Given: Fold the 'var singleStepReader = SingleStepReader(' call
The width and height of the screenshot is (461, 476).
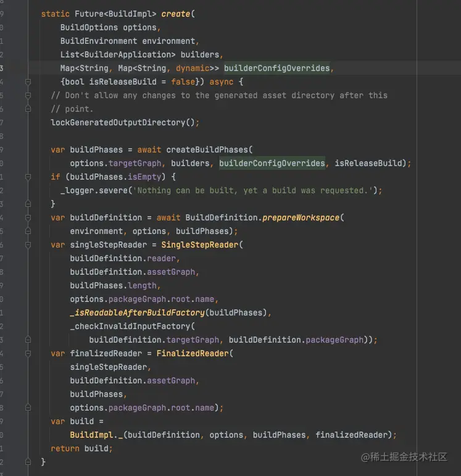Looking at the screenshot, I should click(28, 244).
